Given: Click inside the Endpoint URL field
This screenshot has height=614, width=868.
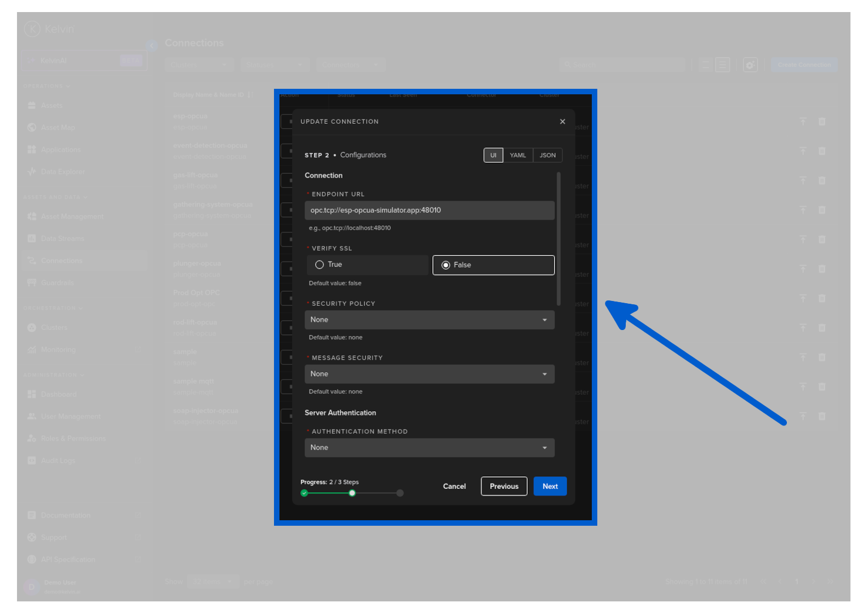Looking at the screenshot, I should click(x=429, y=210).
